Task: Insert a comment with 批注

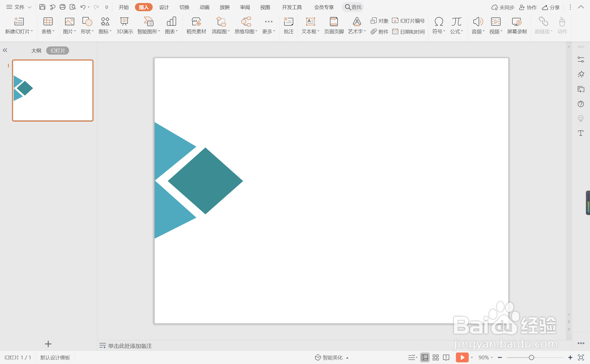Action: tap(288, 25)
